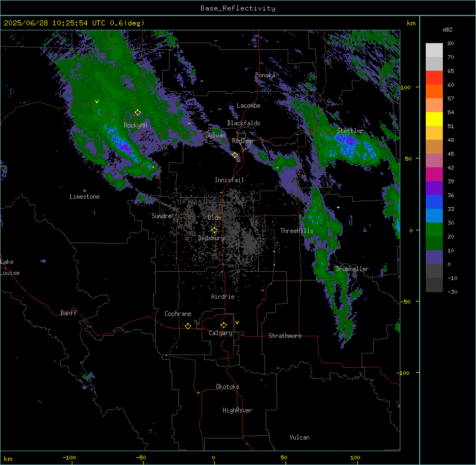The height and width of the screenshot is (465, 476).
Task: Pick the blue 33-36 dBZ legend swatch
Action: coord(434,202)
